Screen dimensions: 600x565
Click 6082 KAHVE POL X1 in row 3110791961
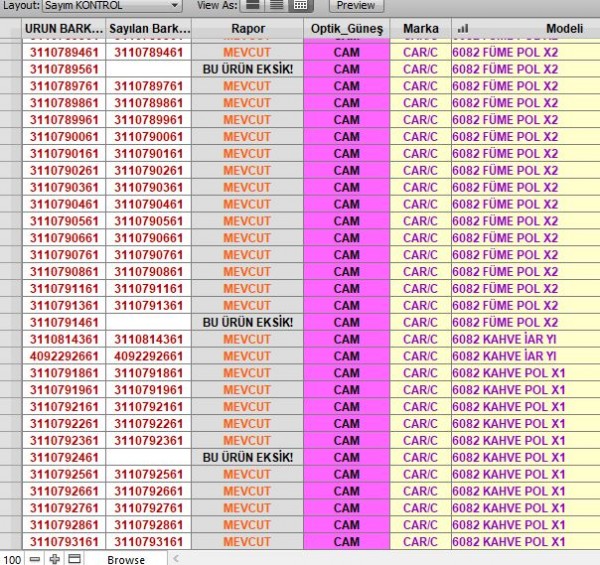[509, 389]
